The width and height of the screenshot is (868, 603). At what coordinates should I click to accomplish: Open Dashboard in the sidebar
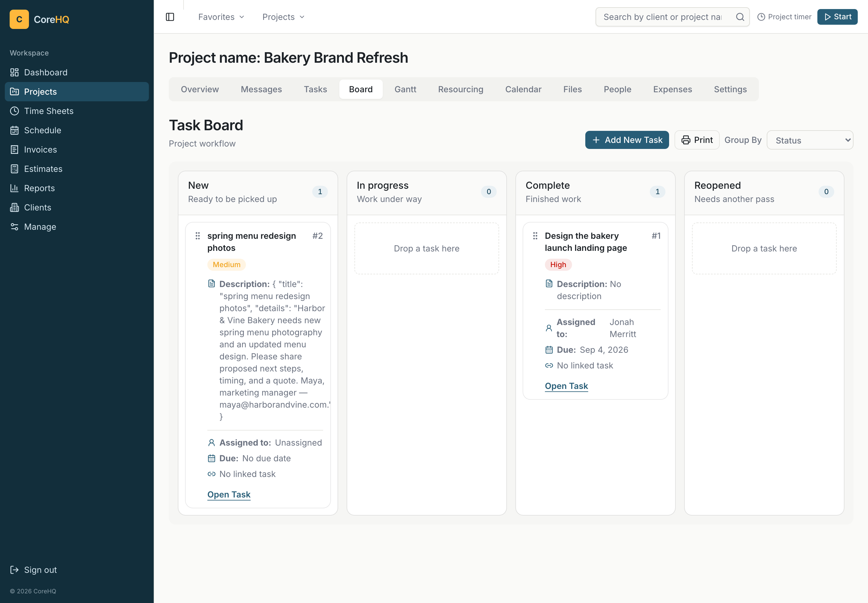pyautogui.click(x=77, y=72)
